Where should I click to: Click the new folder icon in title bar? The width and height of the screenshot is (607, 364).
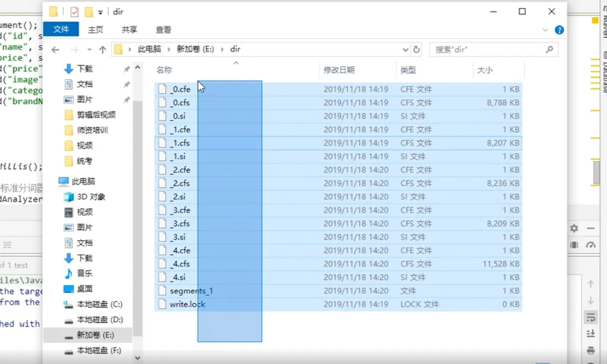coord(88,12)
